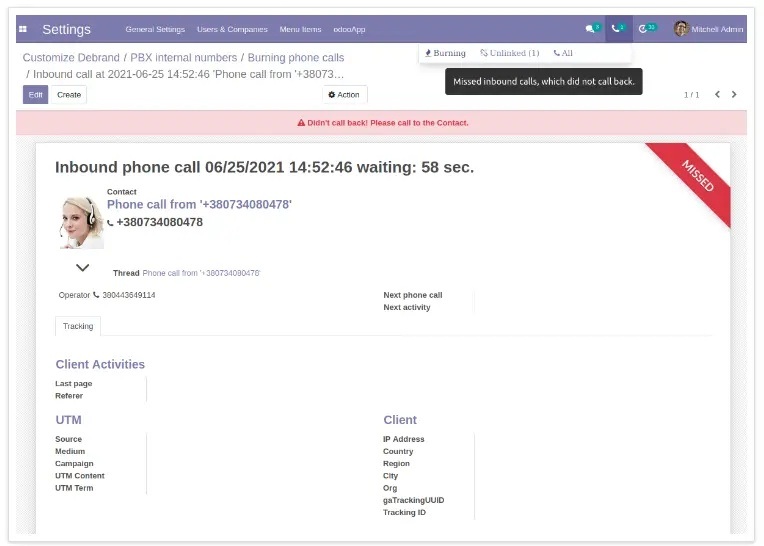Go to next record arrow

734,95
